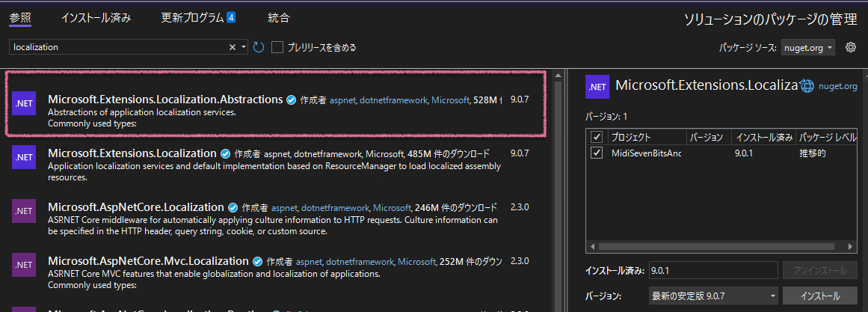
Task: Switch to the 統合 tab
Action: click(278, 18)
